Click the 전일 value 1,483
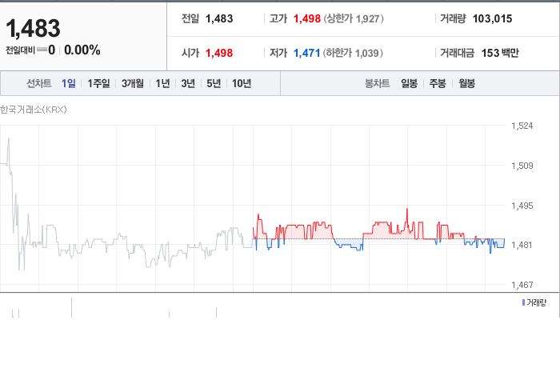 point(219,18)
